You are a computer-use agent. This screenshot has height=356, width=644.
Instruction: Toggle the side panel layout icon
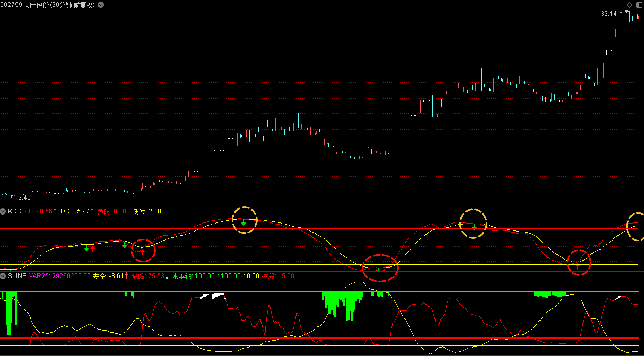pyautogui.click(x=639, y=5)
